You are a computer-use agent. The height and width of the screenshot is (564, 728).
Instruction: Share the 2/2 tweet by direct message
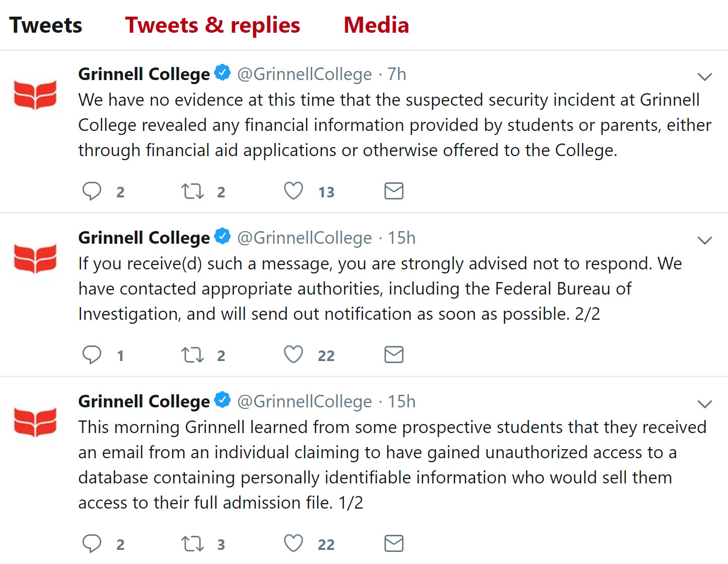tap(394, 355)
